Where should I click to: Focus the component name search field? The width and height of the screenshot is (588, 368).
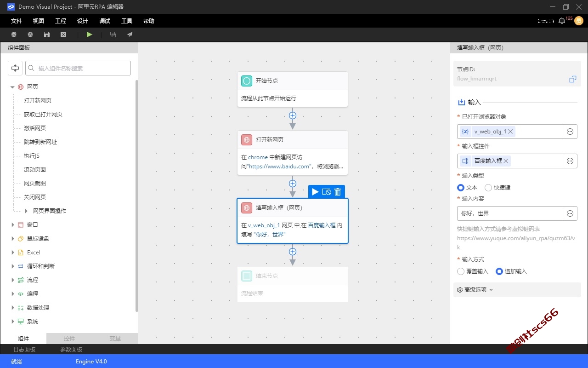click(78, 68)
